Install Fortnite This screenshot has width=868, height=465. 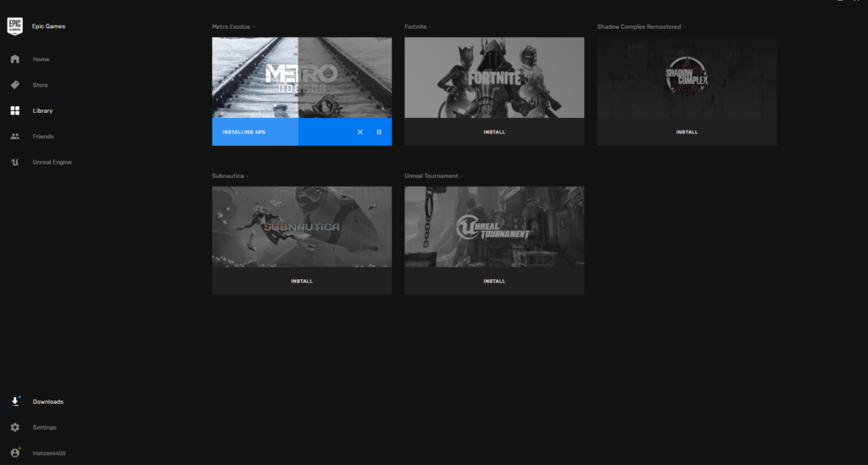pos(494,132)
